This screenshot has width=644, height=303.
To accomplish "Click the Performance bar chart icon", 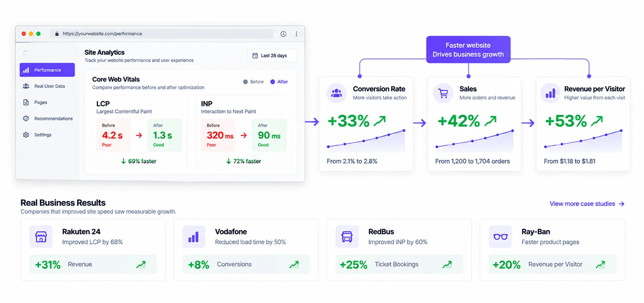I will (x=26, y=70).
